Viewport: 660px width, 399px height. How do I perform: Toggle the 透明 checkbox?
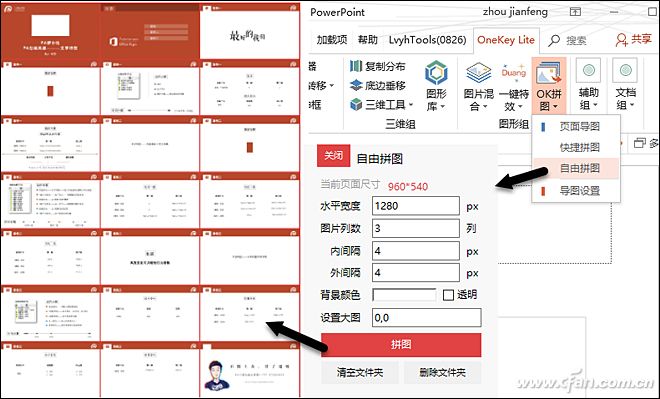[x=448, y=295]
